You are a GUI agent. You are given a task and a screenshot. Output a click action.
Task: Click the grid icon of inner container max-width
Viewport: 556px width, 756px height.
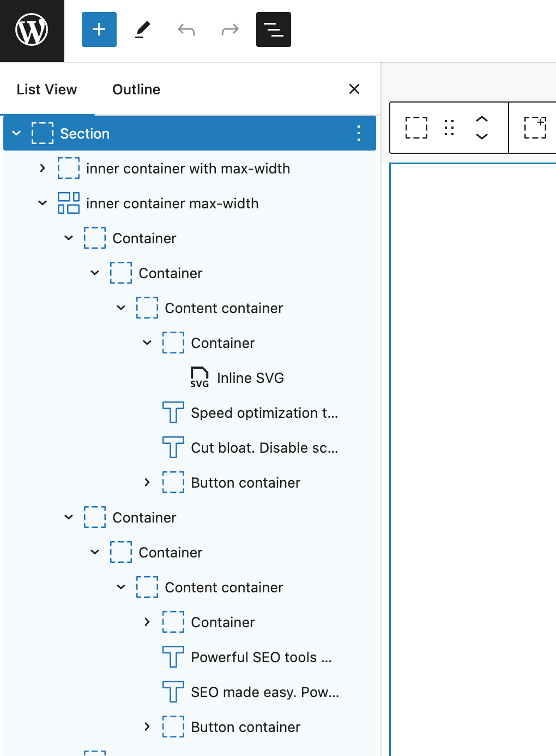coord(69,203)
